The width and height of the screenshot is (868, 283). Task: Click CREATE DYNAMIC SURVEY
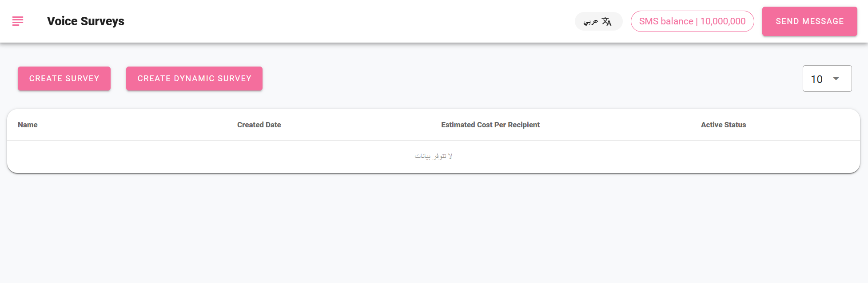click(x=194, y=79)
